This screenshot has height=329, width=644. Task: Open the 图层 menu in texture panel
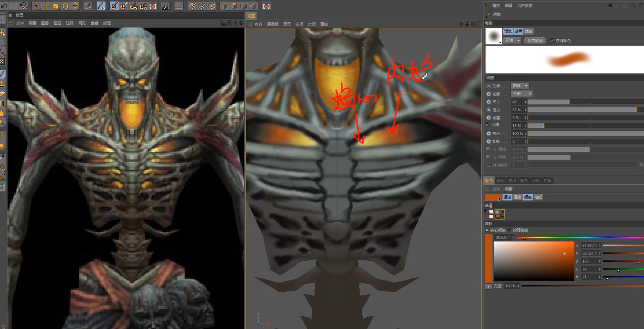[x=57, y=23]
